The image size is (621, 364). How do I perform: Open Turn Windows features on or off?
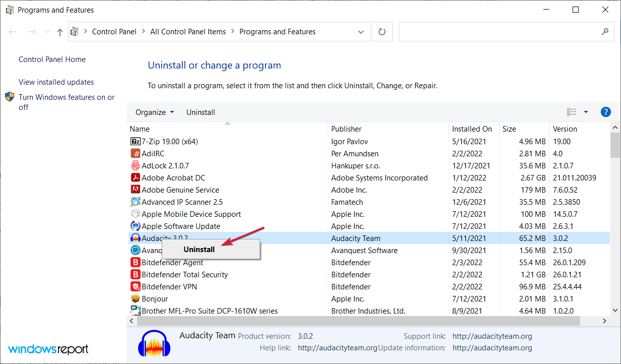[x=67, y=102]
